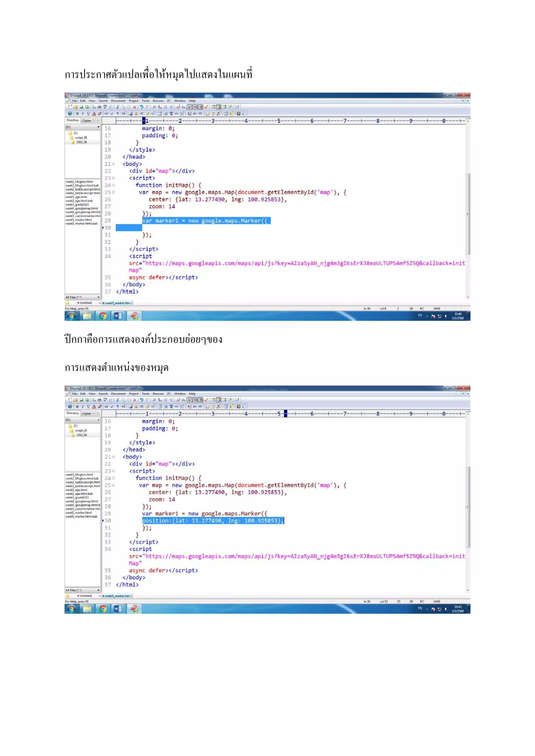Open the Document menu in upper EditPlus window
This screenshot has height=756, width=535.
point(118,101)
